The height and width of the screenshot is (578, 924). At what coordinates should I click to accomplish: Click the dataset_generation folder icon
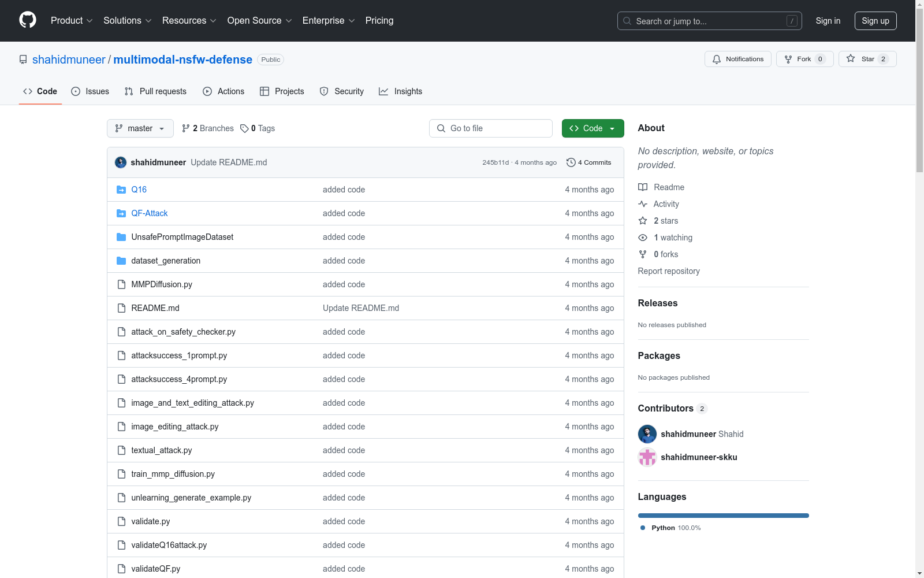[121, 261]
